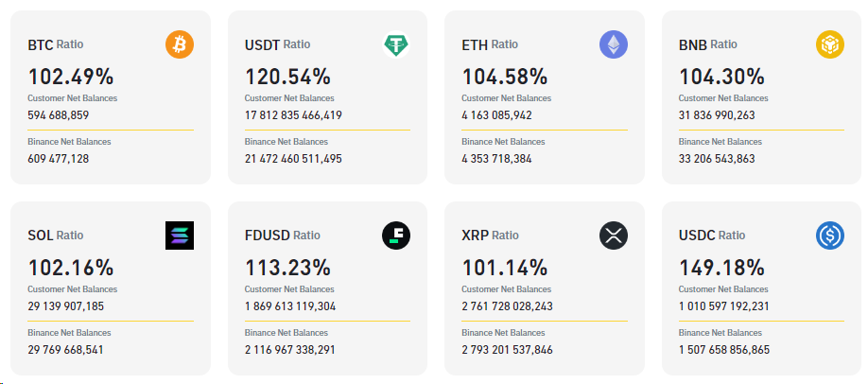Screen dimensions: 868x384
Task: Click the USDT Ratio heading
Action: (x=277, y=44)
